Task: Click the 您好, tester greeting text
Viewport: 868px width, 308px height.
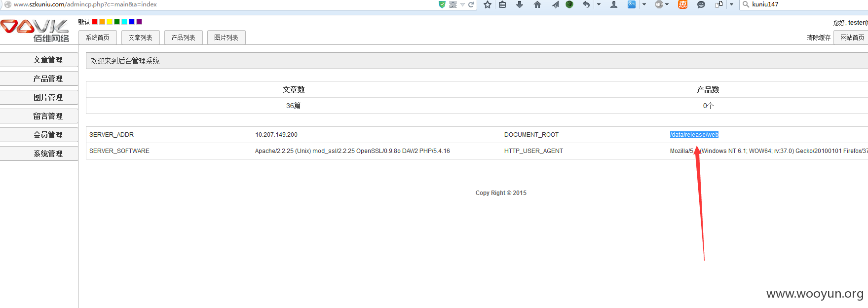Action: tap(850, 23)
